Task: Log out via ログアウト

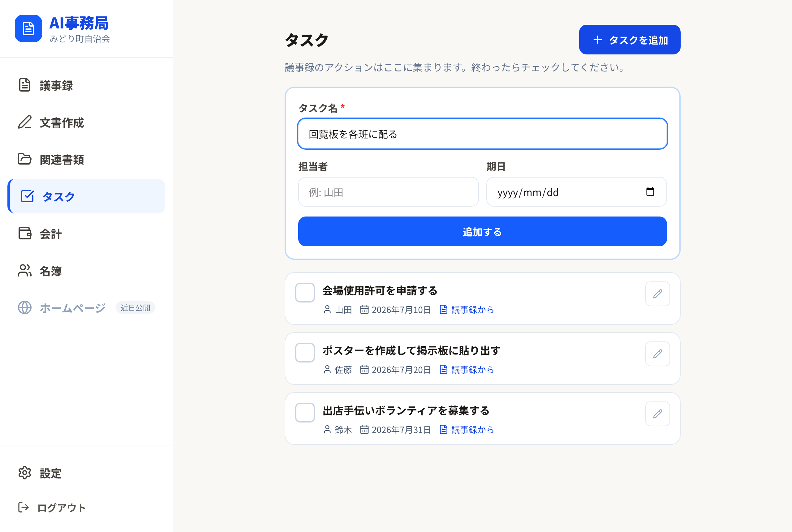Action: (x=86, y=507)
